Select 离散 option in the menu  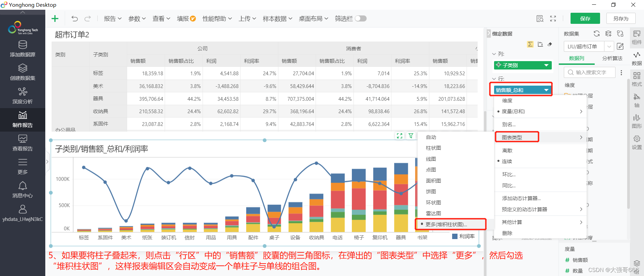(x=540, y=150)
